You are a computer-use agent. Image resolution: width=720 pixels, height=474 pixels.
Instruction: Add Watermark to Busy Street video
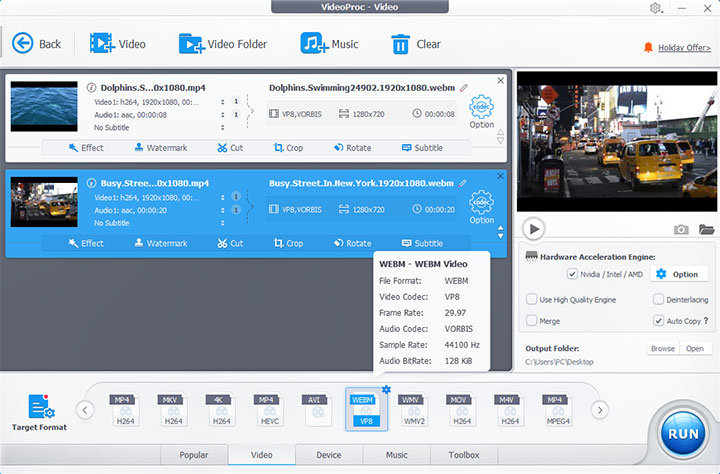pos(161,243)
